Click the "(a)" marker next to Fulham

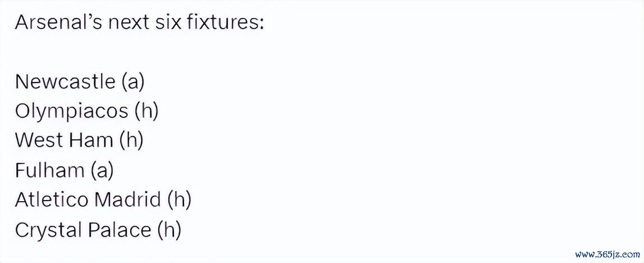click(102, 170)
